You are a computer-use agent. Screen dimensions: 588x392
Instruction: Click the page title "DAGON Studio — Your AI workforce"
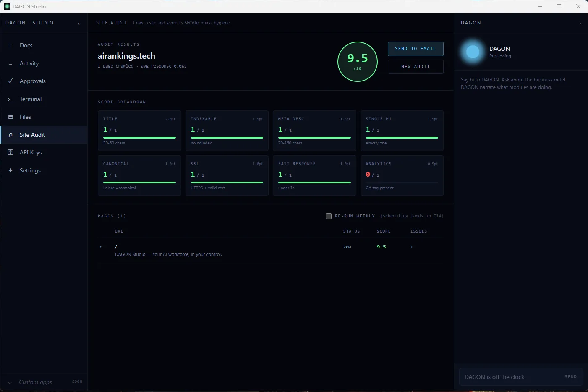tap(168, 254)
